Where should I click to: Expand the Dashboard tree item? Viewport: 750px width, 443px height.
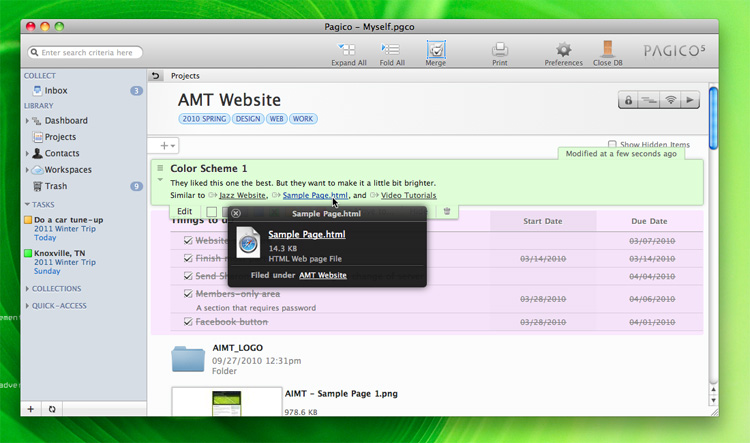coord(27,121)
